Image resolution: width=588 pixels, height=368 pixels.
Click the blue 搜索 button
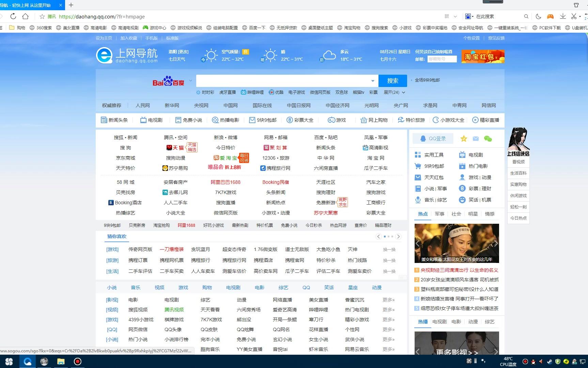pos(393,81)
